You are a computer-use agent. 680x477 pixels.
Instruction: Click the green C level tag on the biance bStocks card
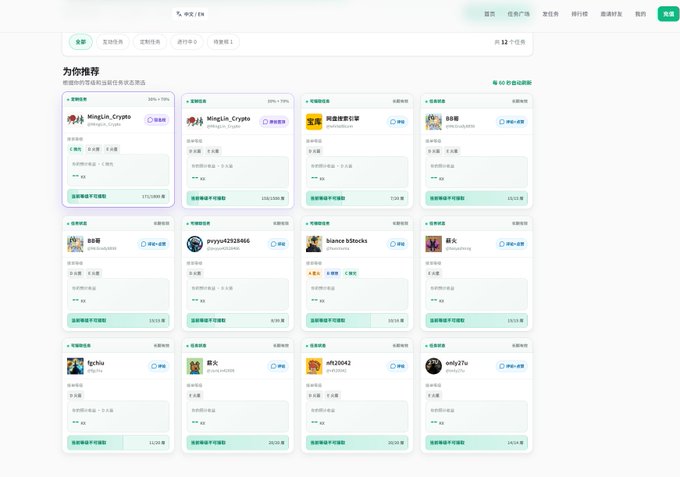(x=351, y=273)
